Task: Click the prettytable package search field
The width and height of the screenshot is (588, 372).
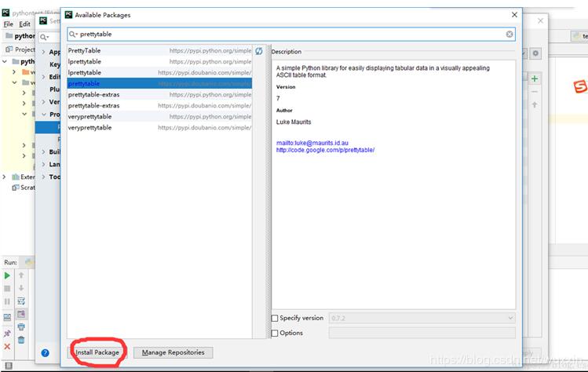Action: pos(291,34)
